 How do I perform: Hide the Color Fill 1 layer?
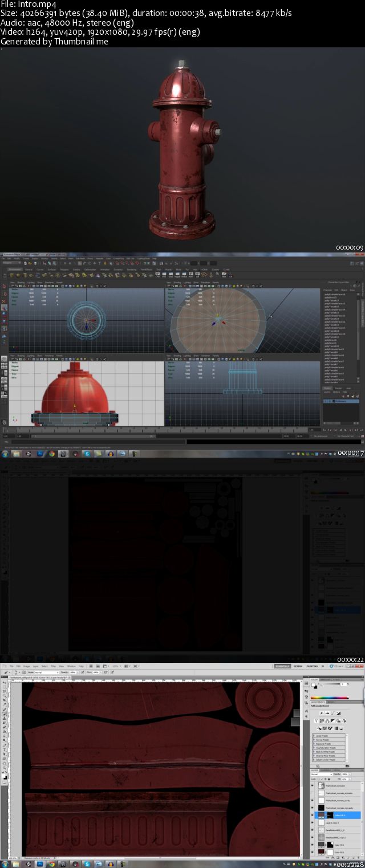click(312, 852)
